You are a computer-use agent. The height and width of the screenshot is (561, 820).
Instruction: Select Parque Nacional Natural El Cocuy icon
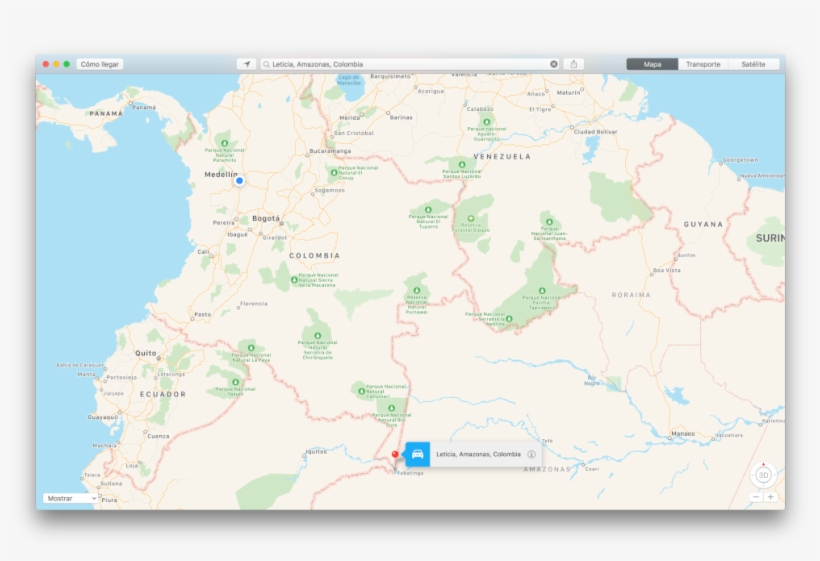click(334, 172)
